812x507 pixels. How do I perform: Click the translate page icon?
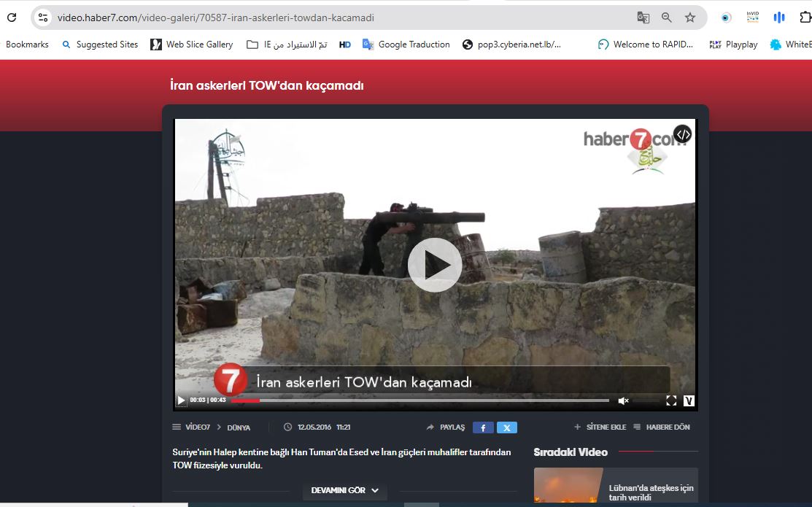[643, 18]
